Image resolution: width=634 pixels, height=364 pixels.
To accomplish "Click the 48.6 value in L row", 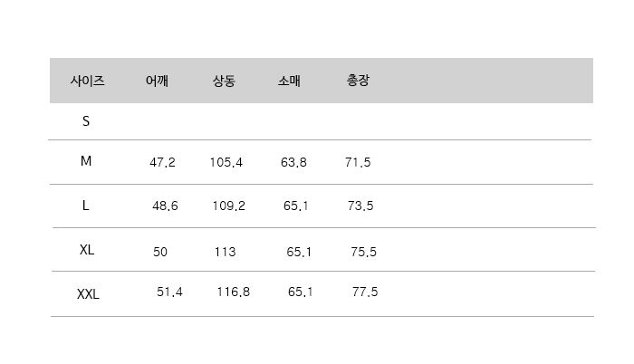I will coord(165,206).
